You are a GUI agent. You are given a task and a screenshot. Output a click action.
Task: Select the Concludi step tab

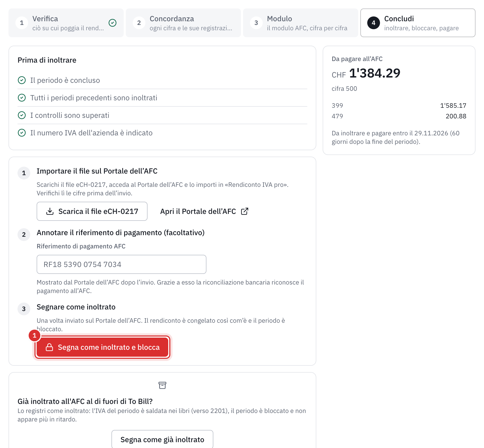[418, 23]
